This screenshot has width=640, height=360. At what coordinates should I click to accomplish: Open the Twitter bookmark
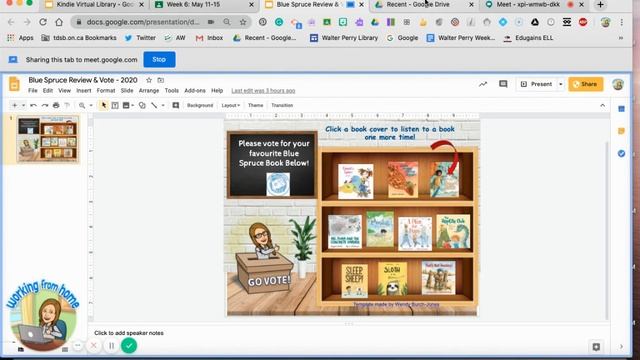pyautogui.click(x=140, y=38)
